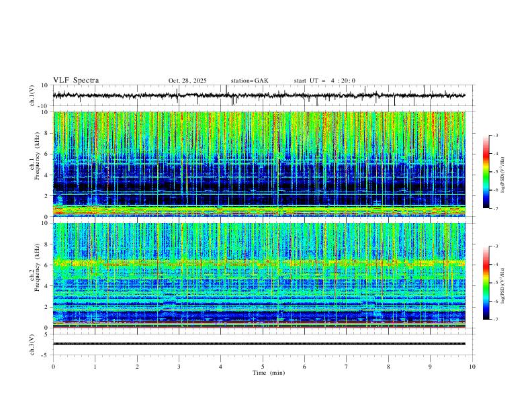Click time axis tick label '10'

pyautogui.click(x=472, y=367)
